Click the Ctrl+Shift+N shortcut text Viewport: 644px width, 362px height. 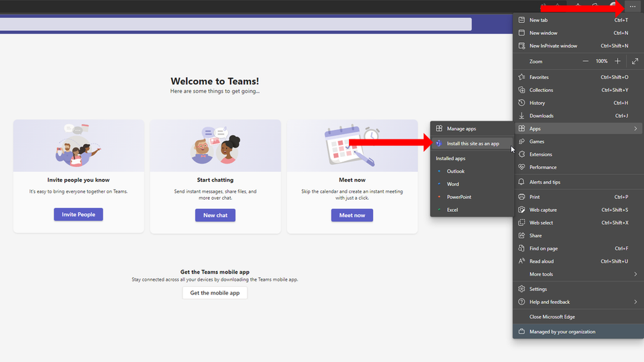[x=614, y=46]
